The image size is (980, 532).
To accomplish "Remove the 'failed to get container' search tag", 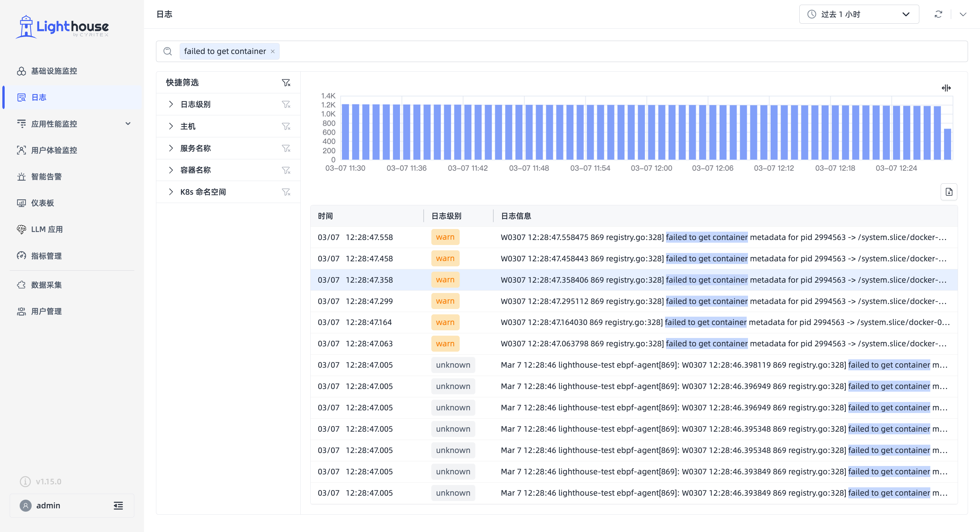I will 272,51.
